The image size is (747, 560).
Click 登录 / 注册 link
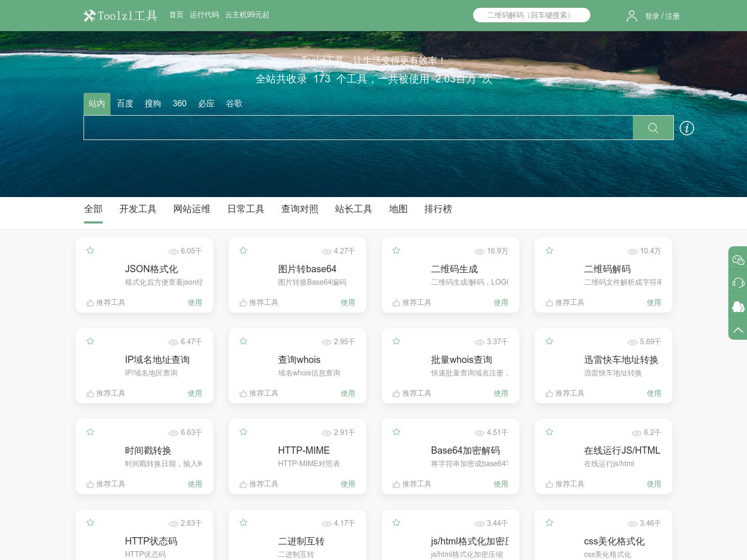(662, 16)
